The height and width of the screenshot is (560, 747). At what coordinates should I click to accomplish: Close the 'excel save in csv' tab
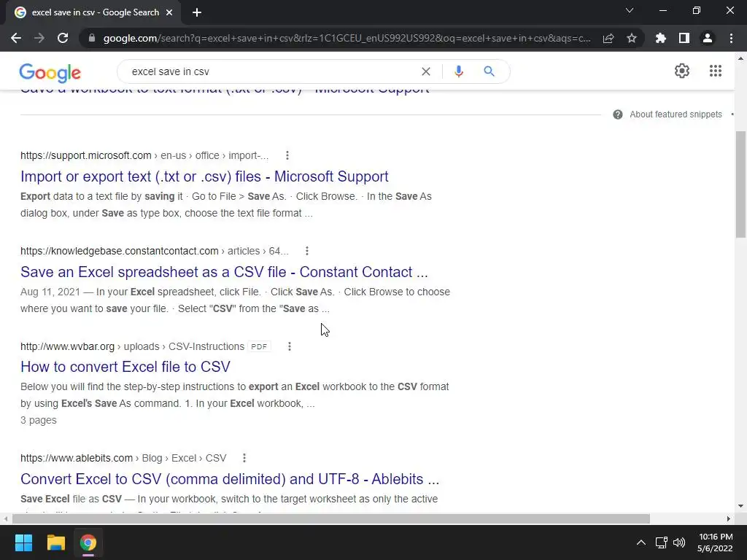(x=169, y=12)
